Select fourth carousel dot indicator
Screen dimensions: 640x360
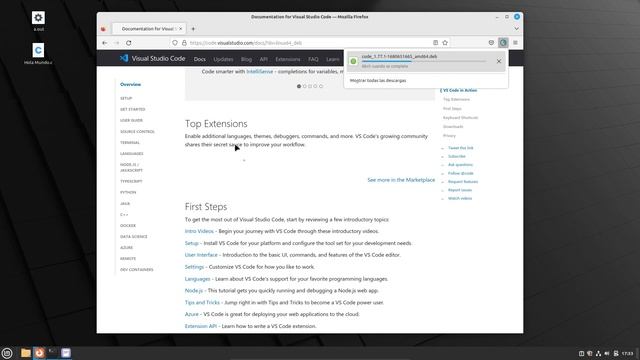[x=315, y=86]
